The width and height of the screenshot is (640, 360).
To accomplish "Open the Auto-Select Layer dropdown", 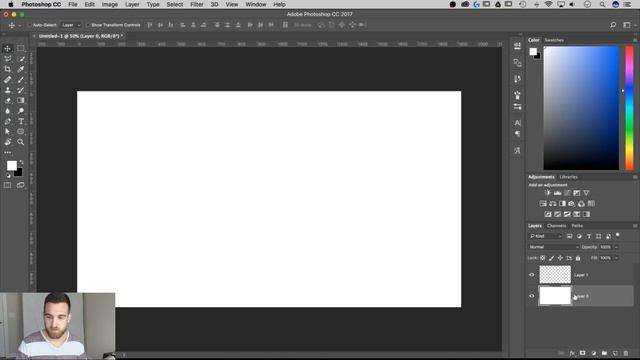I will click(x=71, y=25).
